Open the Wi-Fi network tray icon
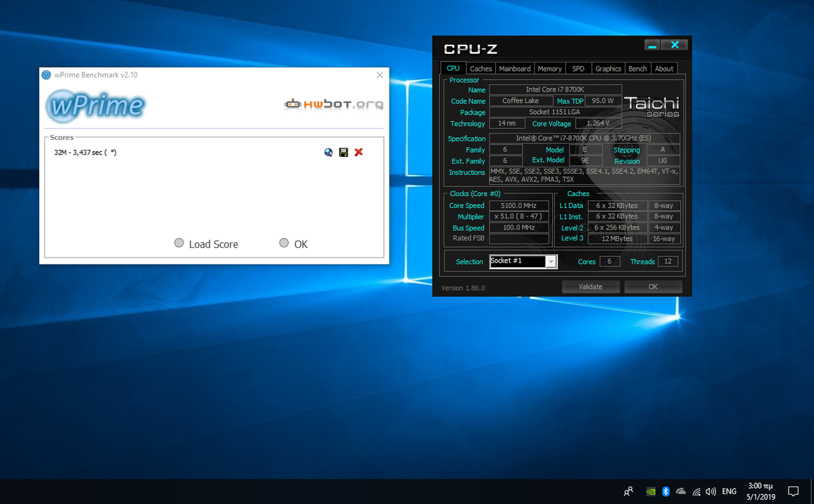Image resolution: width=814 pixels, height=504 pixels. tap(696, 491)
